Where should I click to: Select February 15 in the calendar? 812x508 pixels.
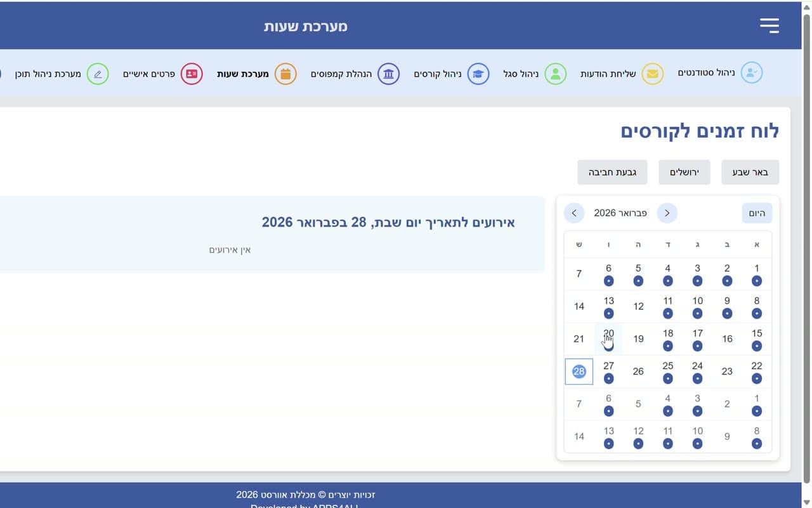[x=757, y=339]
